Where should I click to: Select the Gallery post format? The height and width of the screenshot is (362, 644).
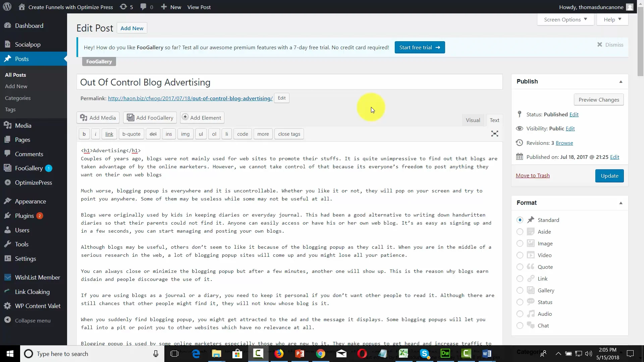[x=520, y=291]
